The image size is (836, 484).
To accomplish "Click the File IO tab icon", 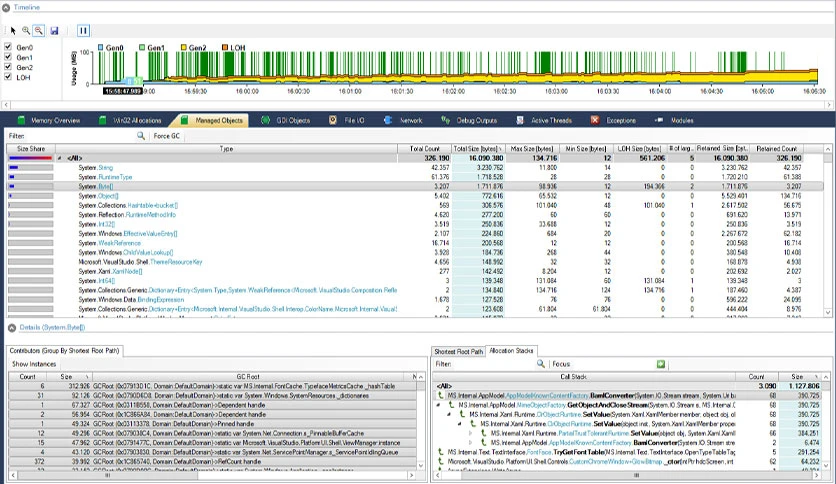I will [333, 120].
